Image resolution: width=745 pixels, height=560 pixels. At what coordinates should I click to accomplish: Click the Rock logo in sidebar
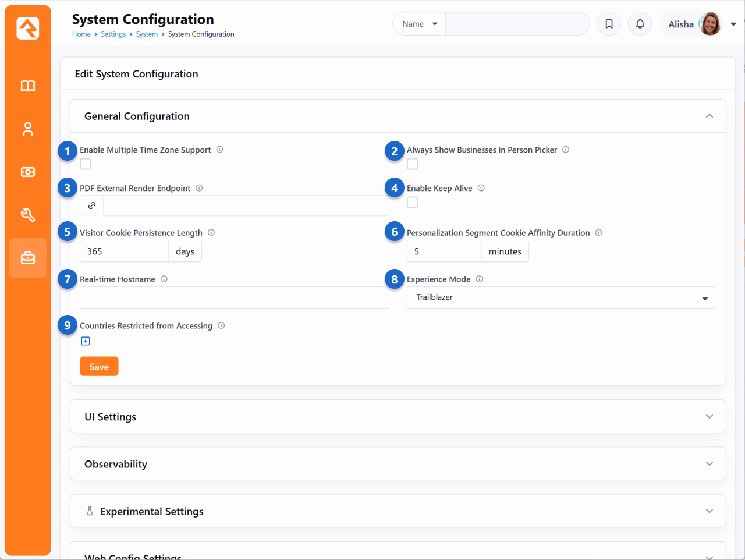click(x=27, y=28)
